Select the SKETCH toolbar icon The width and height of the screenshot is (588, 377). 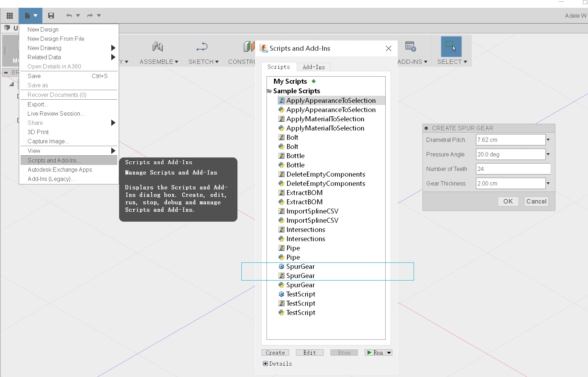202,46
